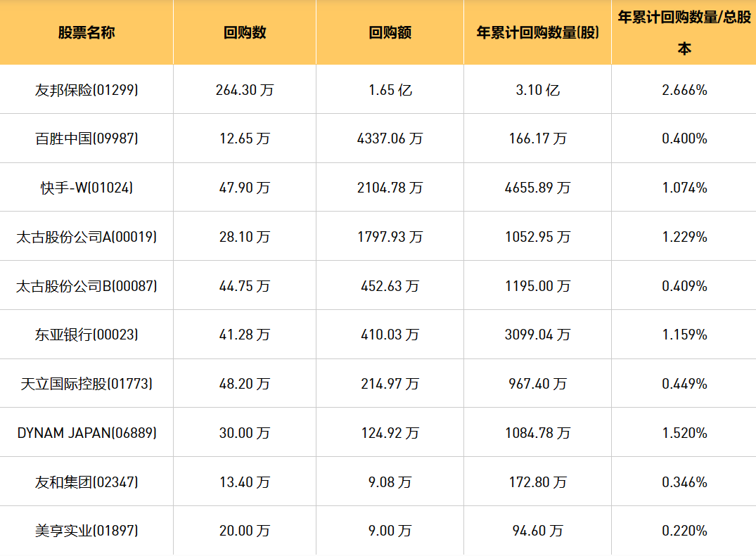Open the 百胜中国(09987) stock entry

87,138
